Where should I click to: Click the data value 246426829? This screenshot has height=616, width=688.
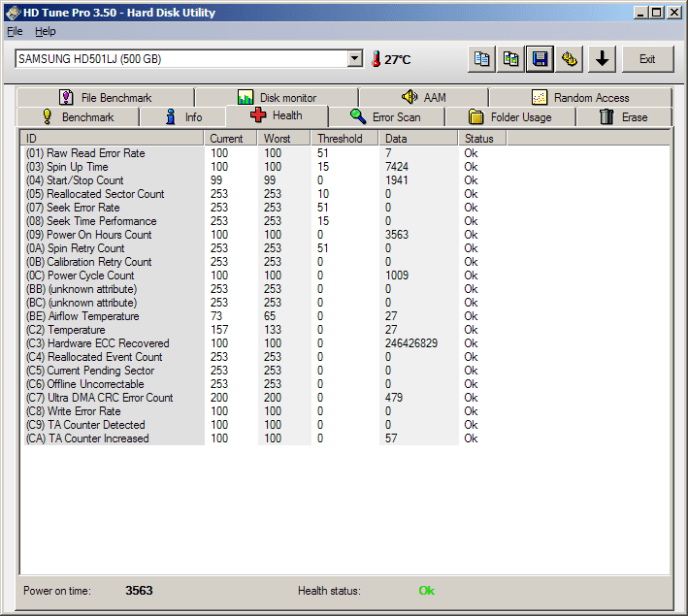[x=411, y=343]
